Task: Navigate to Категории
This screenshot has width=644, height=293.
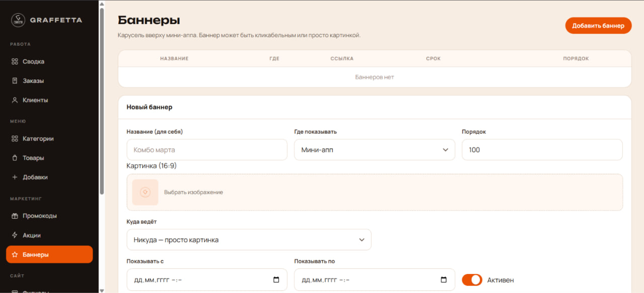Action: (x=49, y=139)
